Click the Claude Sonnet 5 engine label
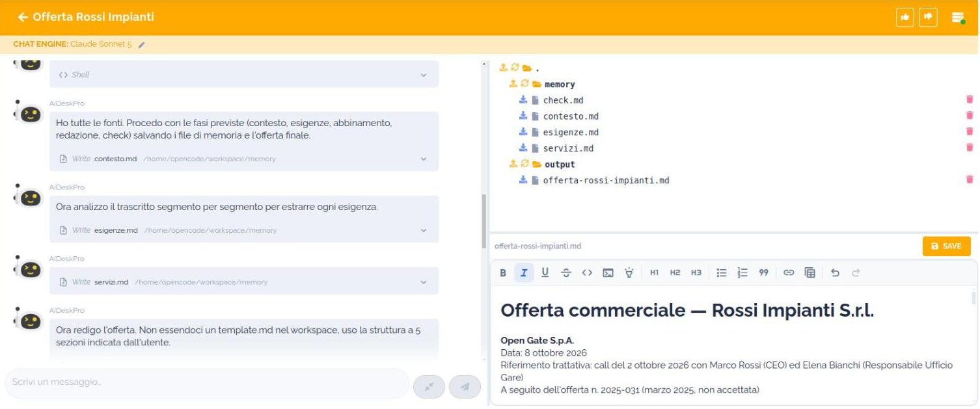This screenshot has height=409, width=980. click(x=101, y=44)
